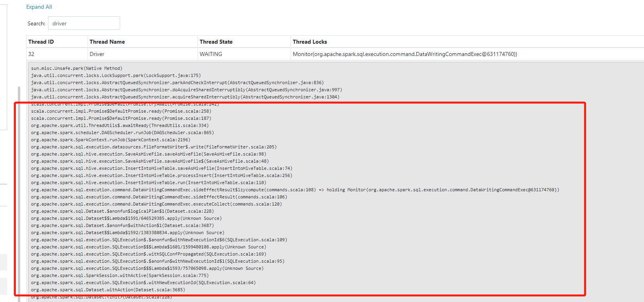Viewport: 644px width, 302px height.
Task: Click the Dataset.withAction stack frame line
Action: pyautogui.click(x=108, y=290)
